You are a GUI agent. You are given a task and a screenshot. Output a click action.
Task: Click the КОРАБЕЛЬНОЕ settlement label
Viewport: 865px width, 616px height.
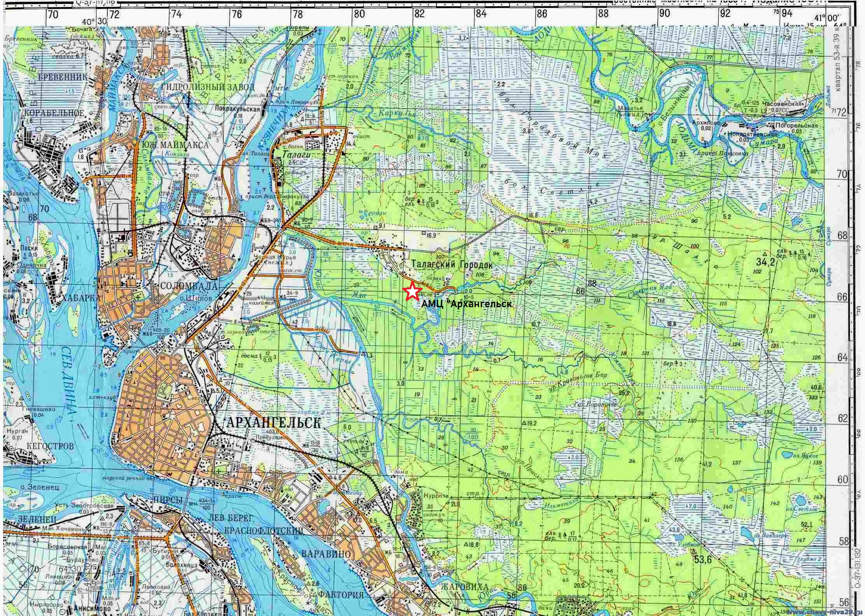pyautogui.click(x=54, y=113)
